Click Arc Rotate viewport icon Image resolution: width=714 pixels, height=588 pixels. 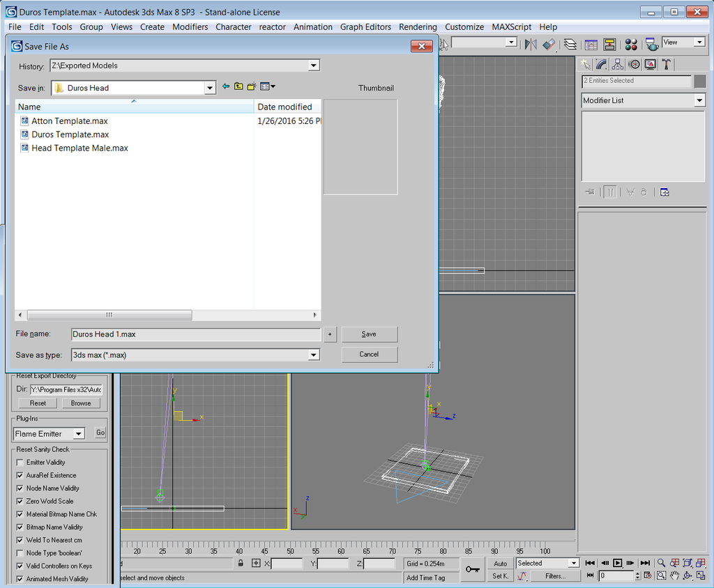pos(688,575)
